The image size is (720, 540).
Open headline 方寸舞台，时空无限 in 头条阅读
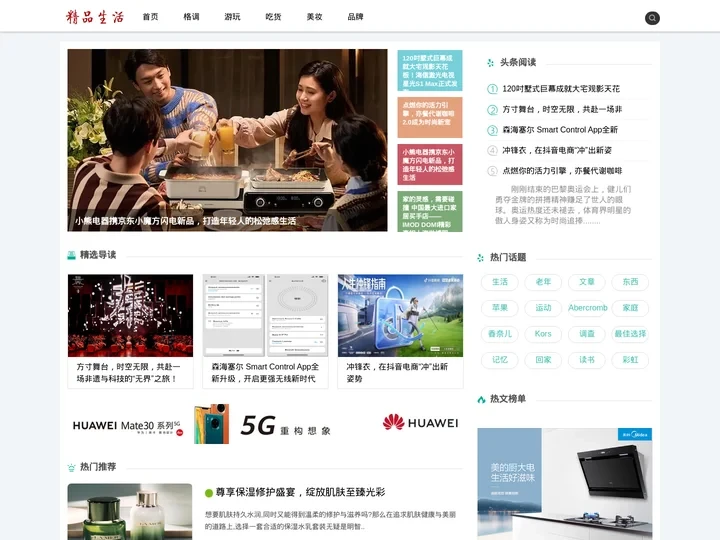pyautogui.click(x=562, y=109)
